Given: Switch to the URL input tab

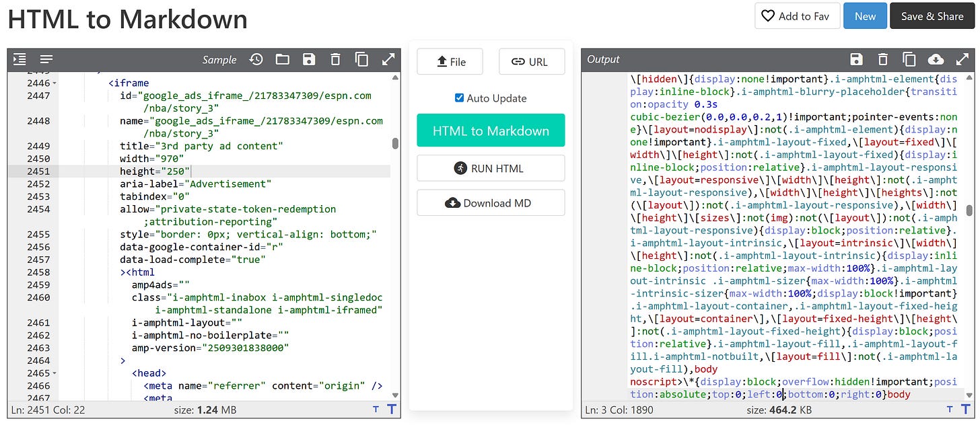Looking at the screenshot, I should (x=531, y=61).
